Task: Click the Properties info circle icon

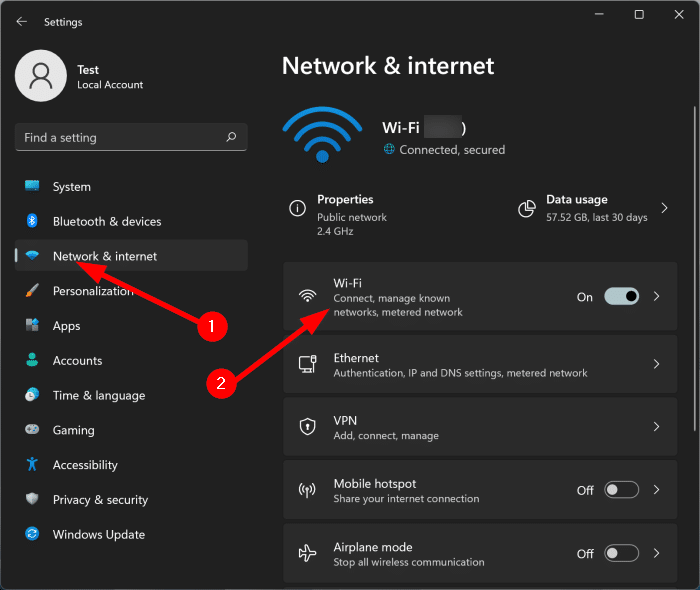Action: tap(297, 208)
